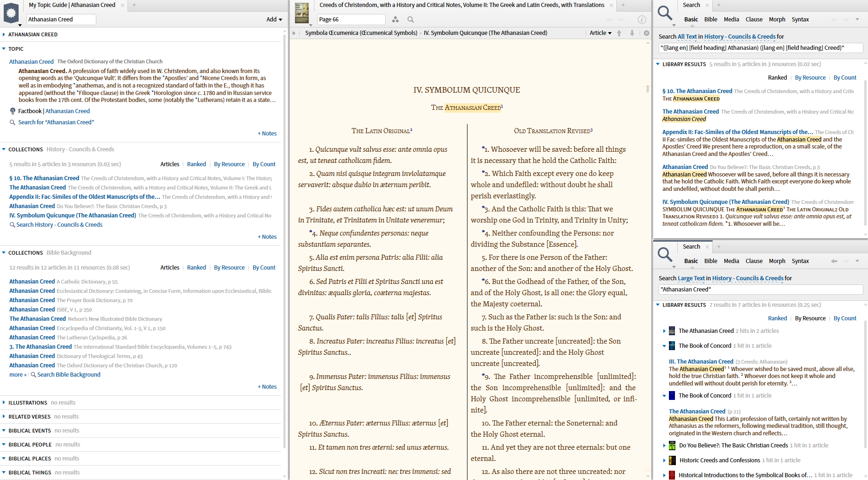Open the Topic Guide panel menu icon
The height and width of the screenshot is (480, 868).
(x=11, y=14)
